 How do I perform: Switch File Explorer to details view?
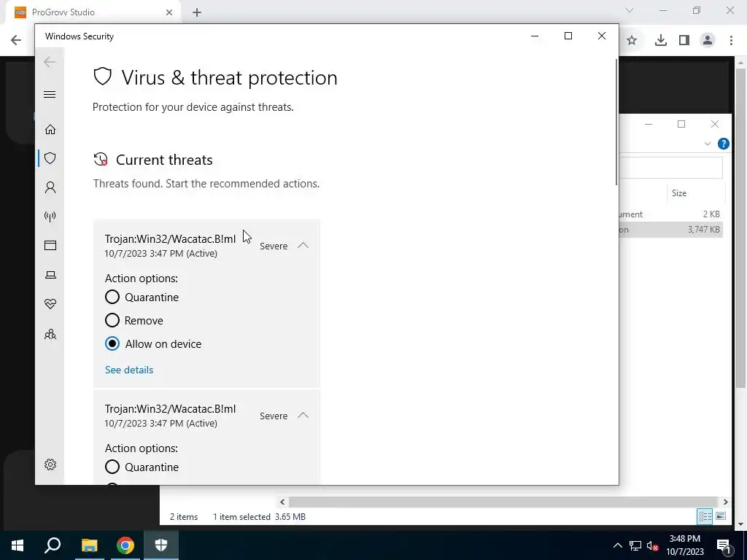[x=705, y=516]
